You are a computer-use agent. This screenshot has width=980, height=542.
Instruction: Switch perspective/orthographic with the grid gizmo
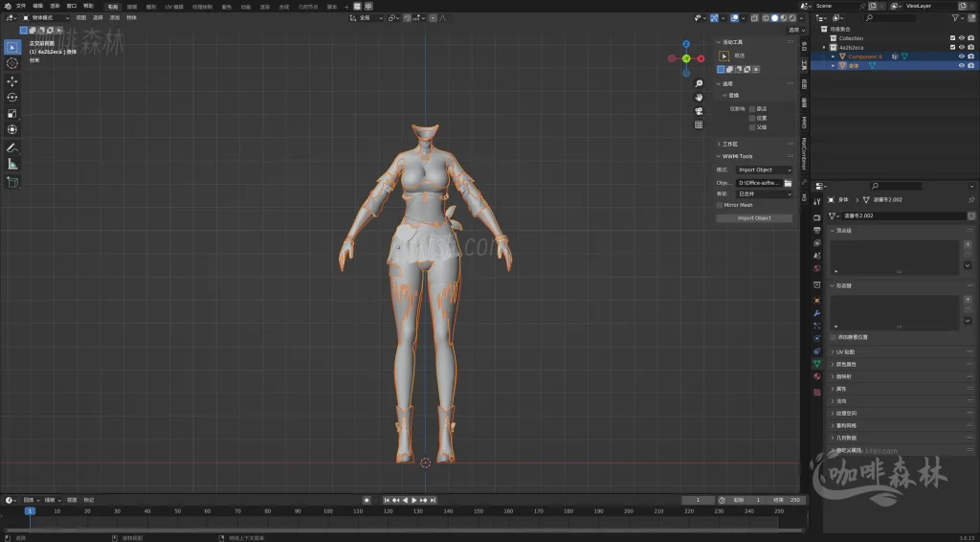699,124
